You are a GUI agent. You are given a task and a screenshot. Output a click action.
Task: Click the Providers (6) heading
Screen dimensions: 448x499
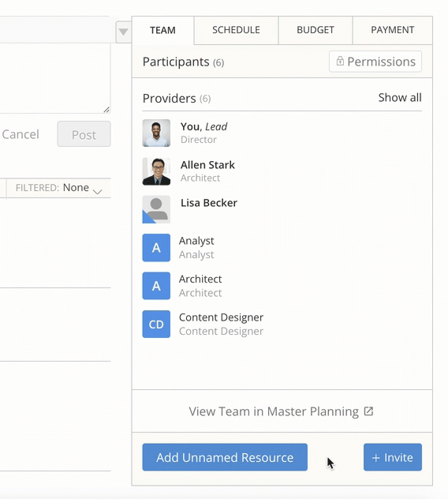click(x=177, y=99)
